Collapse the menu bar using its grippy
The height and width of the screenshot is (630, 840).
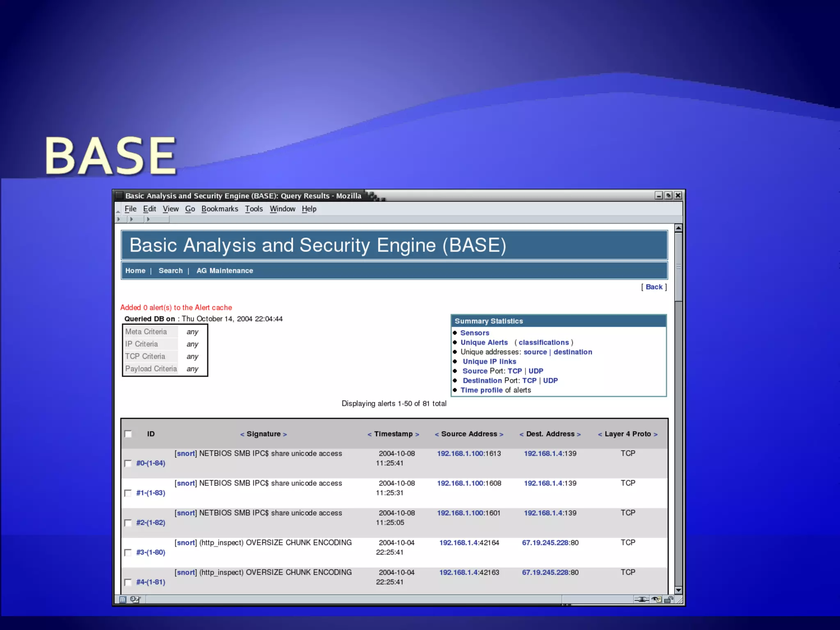(x=118, y=210)
